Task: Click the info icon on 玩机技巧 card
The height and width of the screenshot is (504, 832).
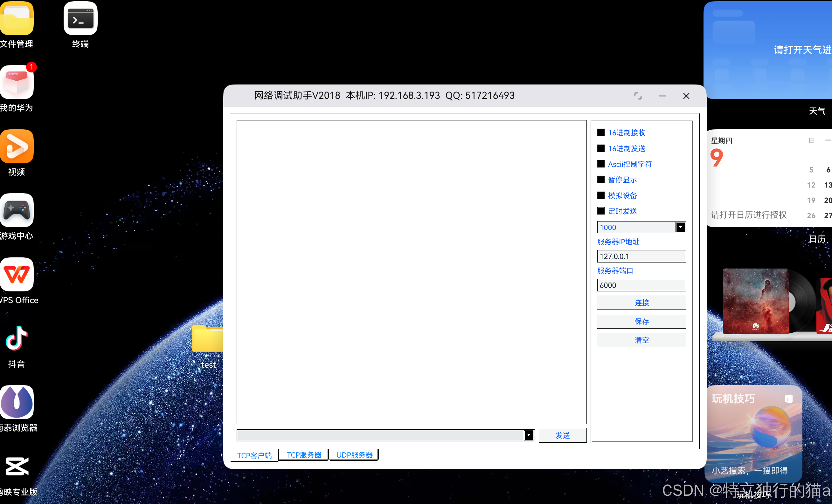Action: pyautogui.click(x=788, y=399)
